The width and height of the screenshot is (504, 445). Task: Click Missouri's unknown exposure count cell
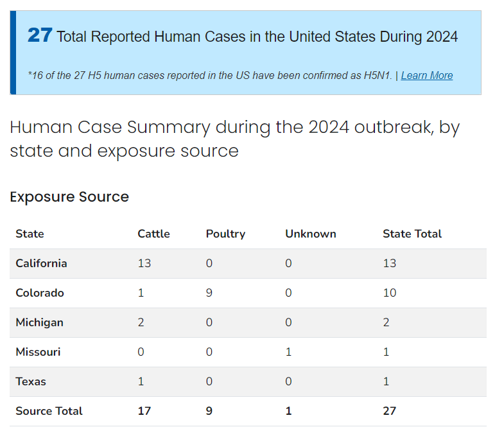[288, 352]
